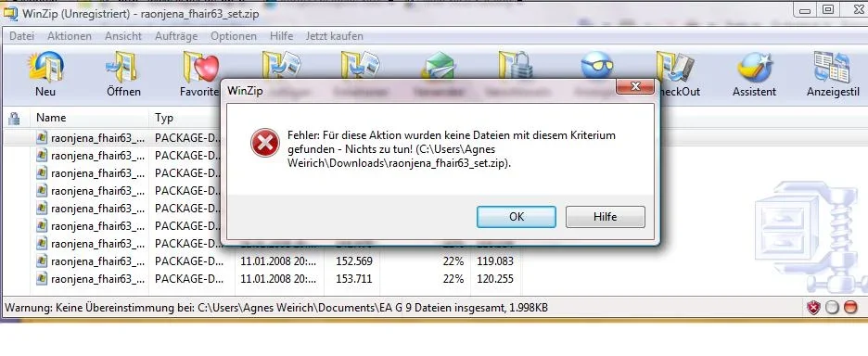
Task: Click the Extrahieren folder icon in toolbar
Action: [x=360, y=65]
